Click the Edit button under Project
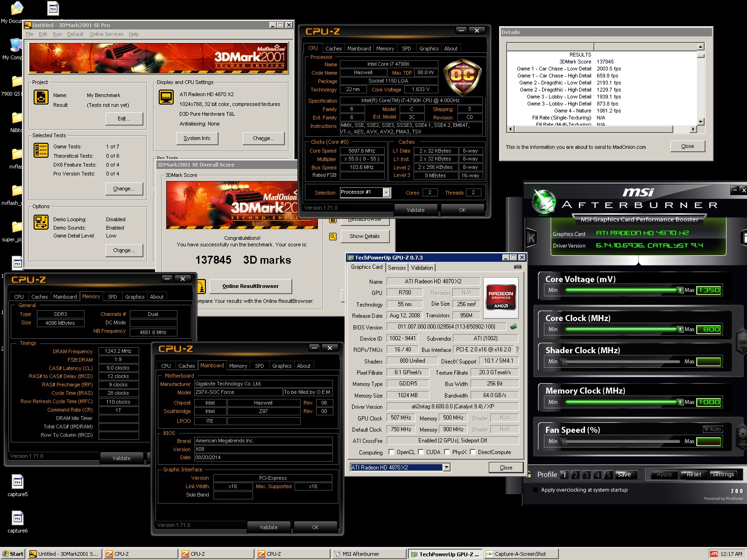Image resolution: width=747 pixels, height=560 pixels. coord(124,119)
